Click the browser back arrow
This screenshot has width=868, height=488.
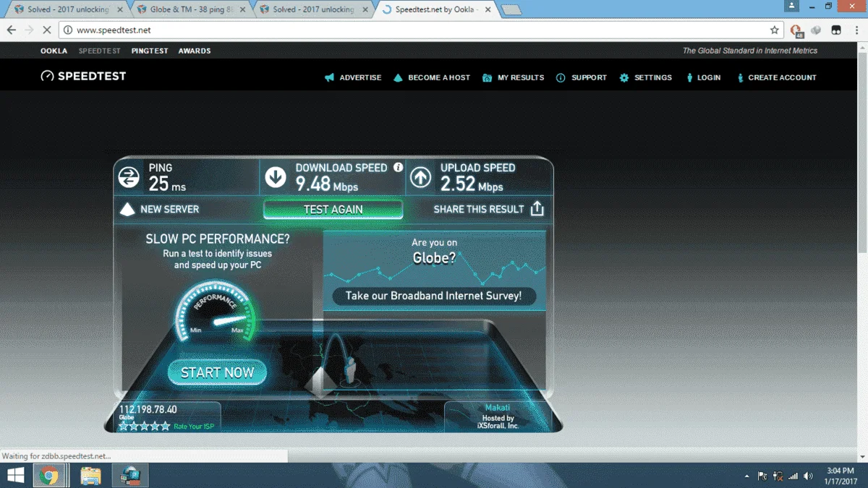[x=12, y=30]
